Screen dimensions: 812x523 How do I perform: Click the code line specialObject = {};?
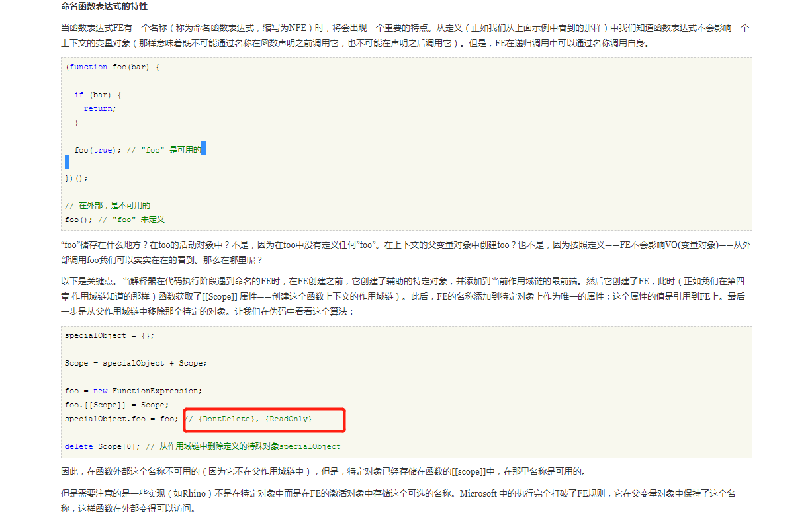click(x=110, y=335)
